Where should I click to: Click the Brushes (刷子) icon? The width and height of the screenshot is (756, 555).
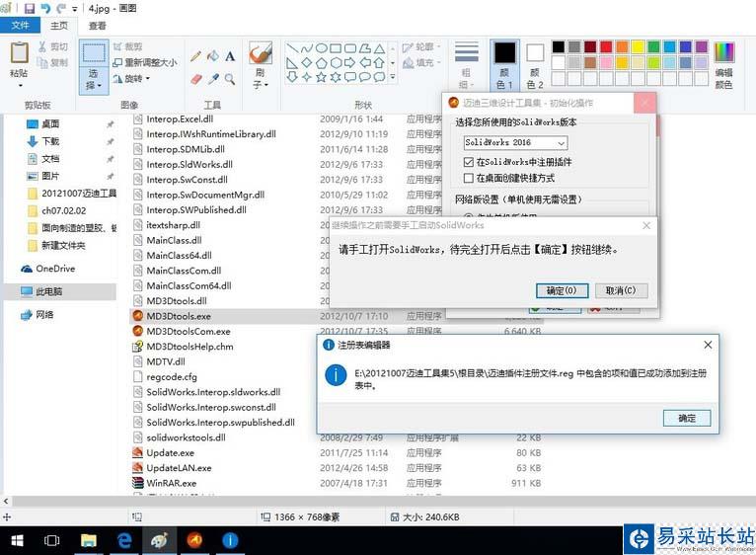(x=261, y=52)
